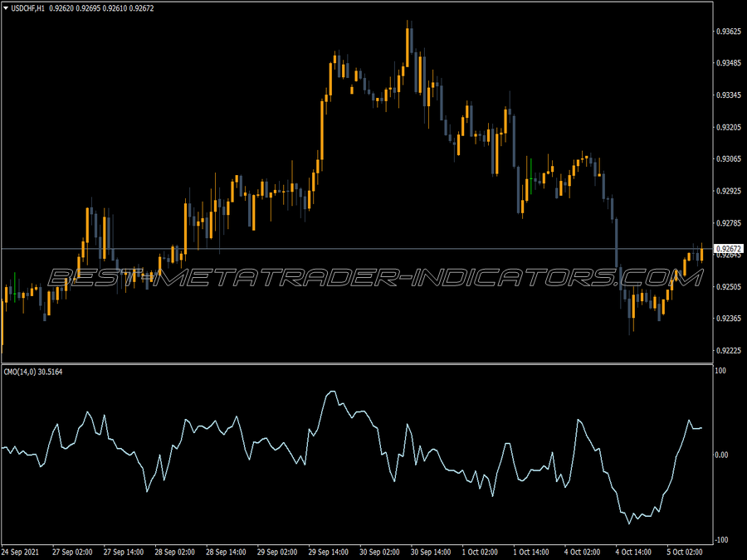Screen dimensions: 747x560
Task: Click the current price tag 0.92672
Action: tap(729, 249)
